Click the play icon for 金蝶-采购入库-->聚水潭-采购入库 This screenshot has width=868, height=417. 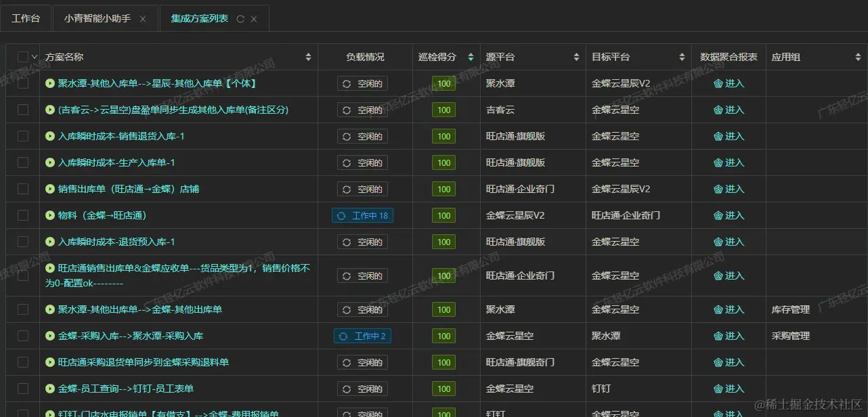50,336
